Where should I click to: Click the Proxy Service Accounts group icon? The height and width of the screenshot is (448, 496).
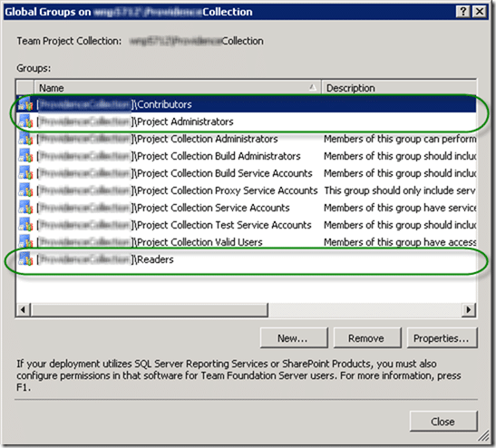tap(25, 190)
